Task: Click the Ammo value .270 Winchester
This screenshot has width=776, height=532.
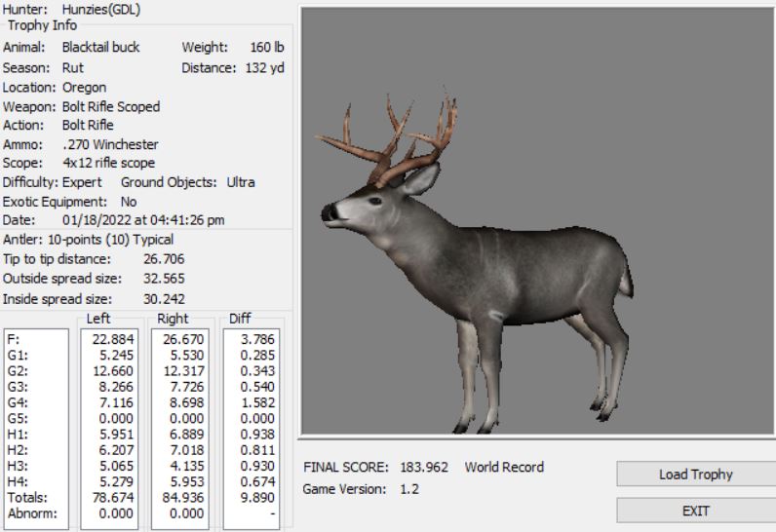Action: [x=109, y=144]
